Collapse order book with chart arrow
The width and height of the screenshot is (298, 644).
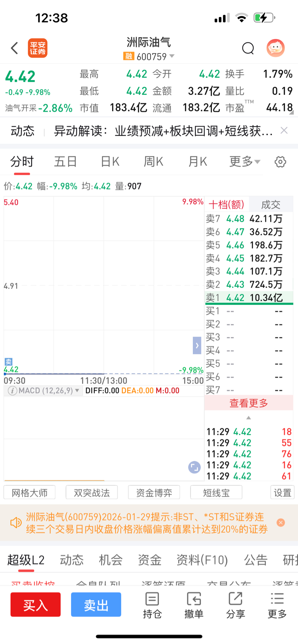pyautogui.click(x=197, y=345)
